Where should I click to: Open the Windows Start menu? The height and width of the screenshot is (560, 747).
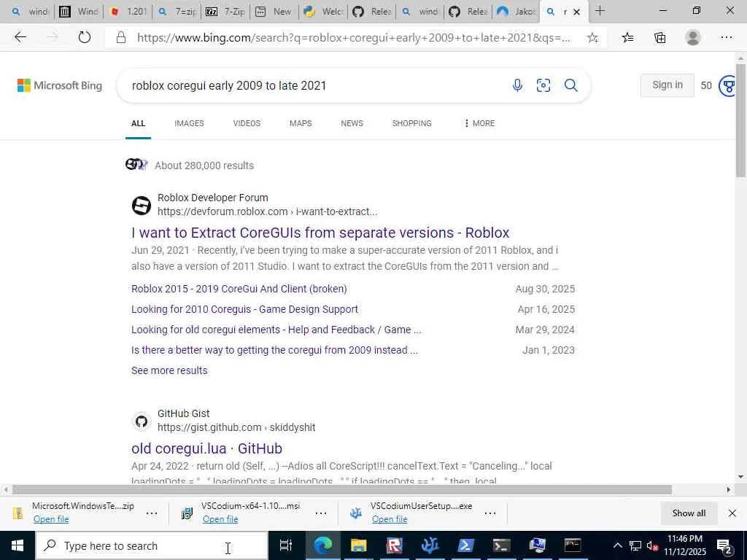coord(18,545)
